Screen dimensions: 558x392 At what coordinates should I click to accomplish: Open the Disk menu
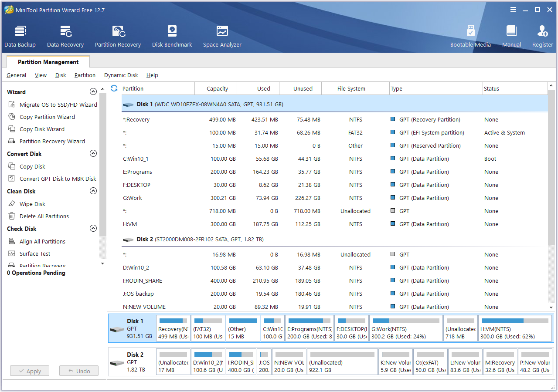[x=61, y=75]
